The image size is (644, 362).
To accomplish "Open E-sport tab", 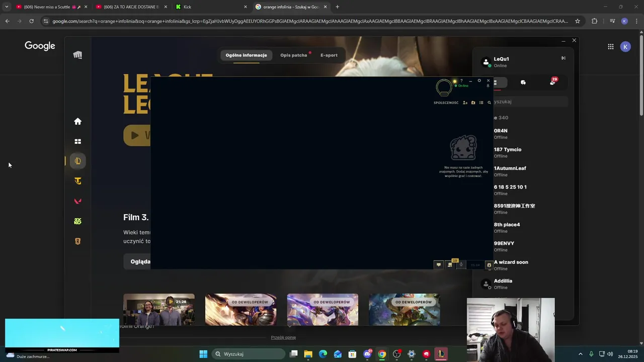I will point(329,55).
